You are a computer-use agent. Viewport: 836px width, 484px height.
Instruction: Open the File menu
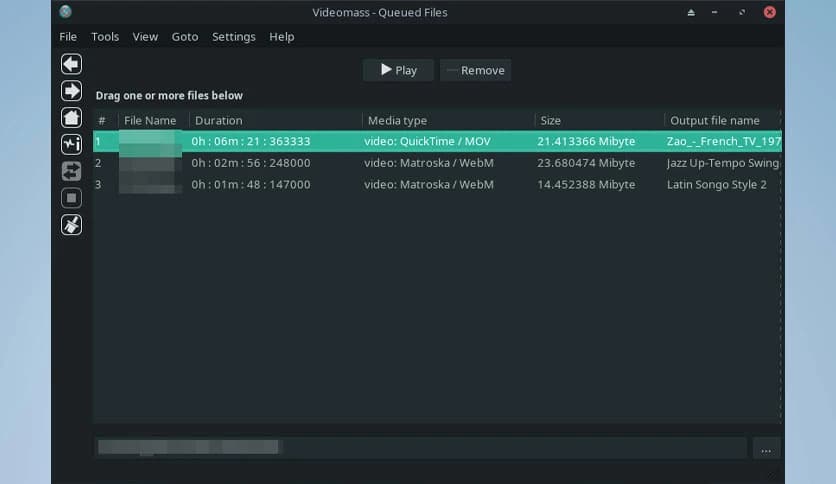(x=68, y=37)
